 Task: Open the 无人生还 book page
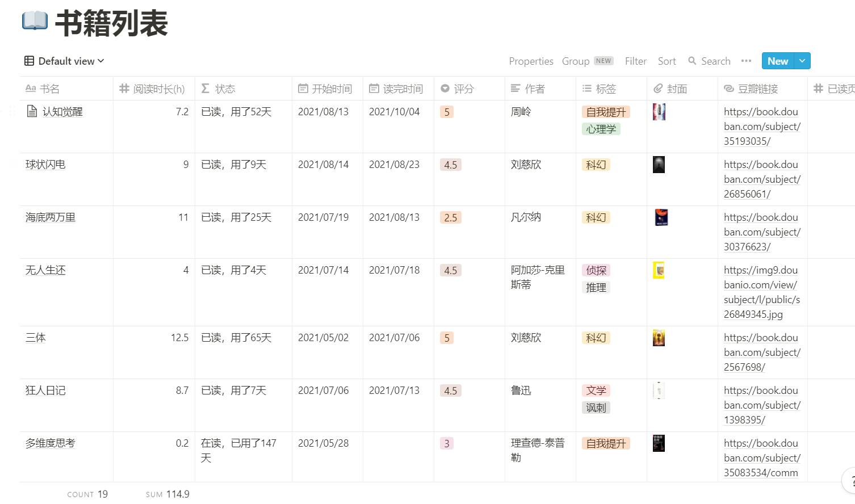point(45,270)
